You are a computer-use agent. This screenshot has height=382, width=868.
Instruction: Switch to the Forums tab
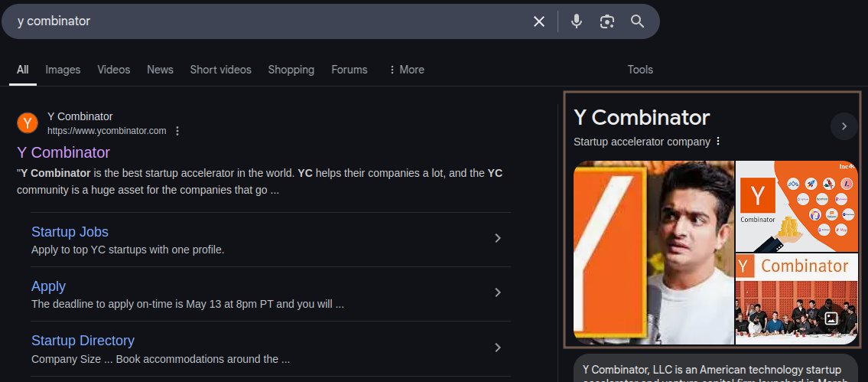349,70
